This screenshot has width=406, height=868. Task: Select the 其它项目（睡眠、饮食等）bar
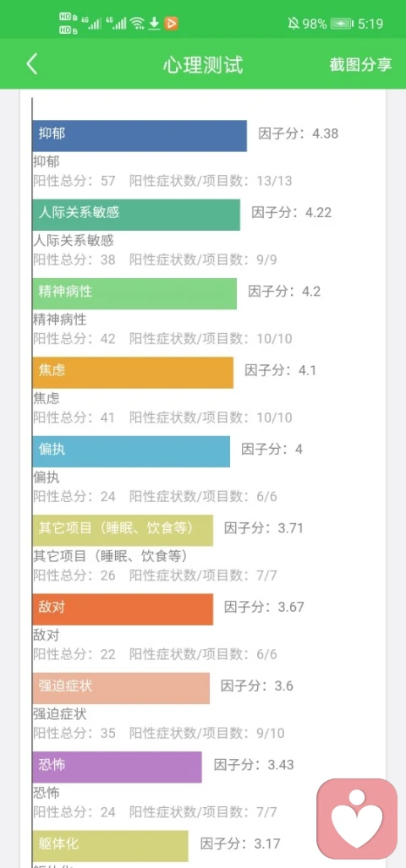tap(123, 530)
